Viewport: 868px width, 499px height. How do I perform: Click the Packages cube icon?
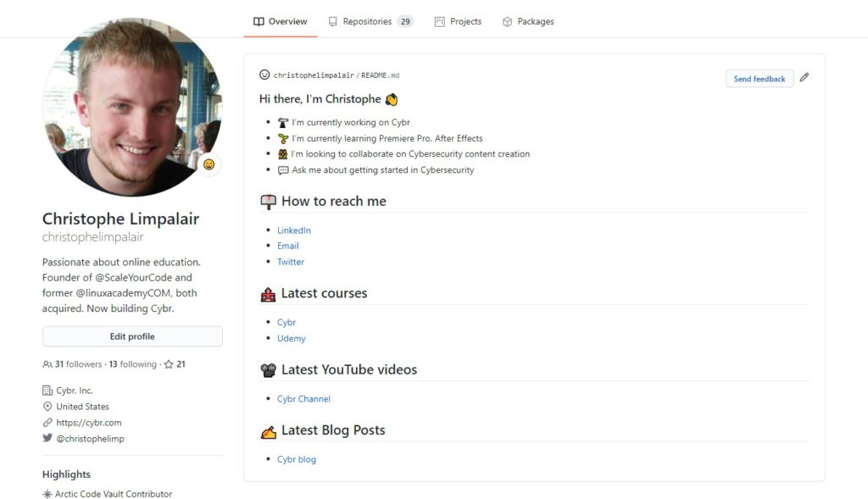pos(507,21)
